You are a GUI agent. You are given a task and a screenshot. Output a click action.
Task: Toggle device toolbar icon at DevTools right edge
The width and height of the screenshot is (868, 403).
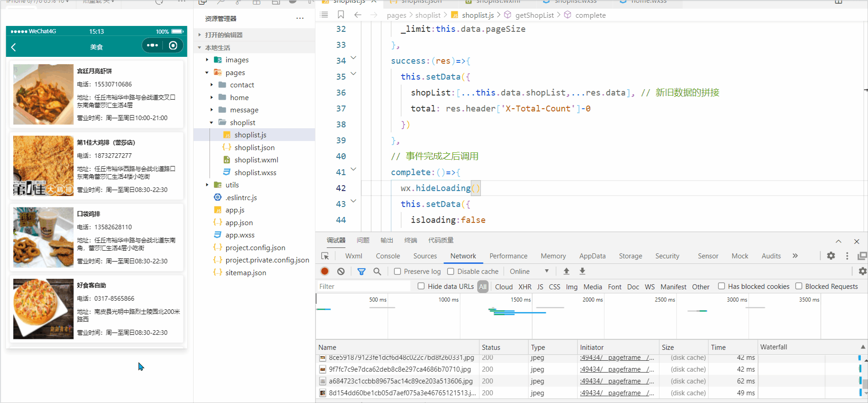click(x=862, y=256)
